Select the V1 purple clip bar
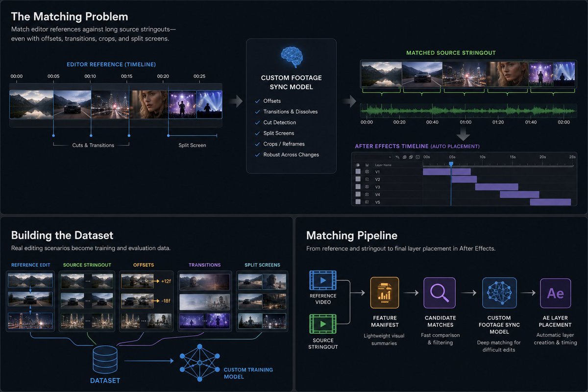The image size is (588, 392). click(446, 172)
